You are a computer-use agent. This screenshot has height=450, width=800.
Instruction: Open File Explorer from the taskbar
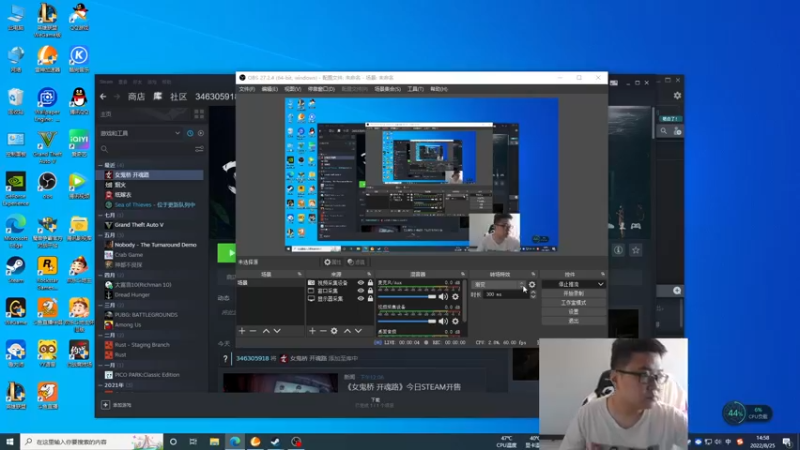click(214, 442)
